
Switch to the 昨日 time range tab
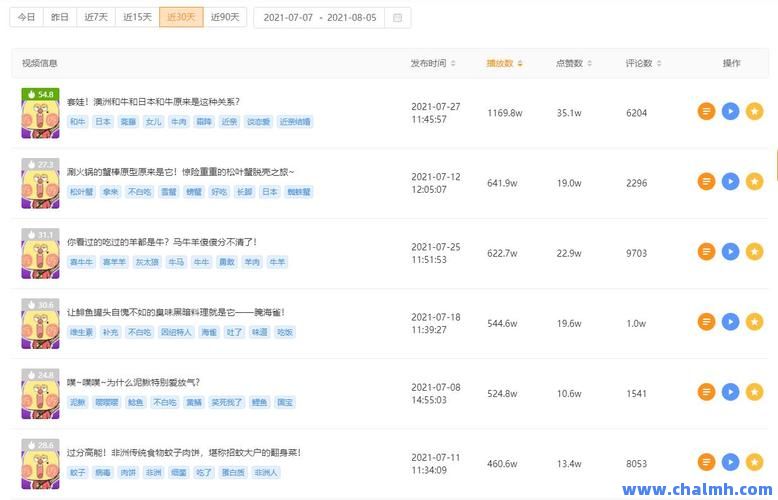[x=60, y=17]
